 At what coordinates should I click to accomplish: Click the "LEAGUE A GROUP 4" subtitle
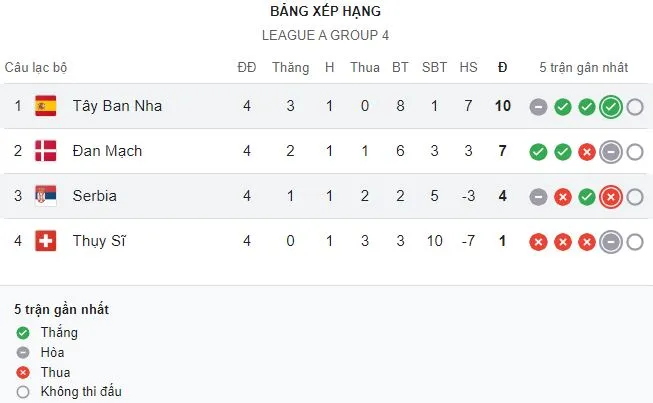(325, 35)
